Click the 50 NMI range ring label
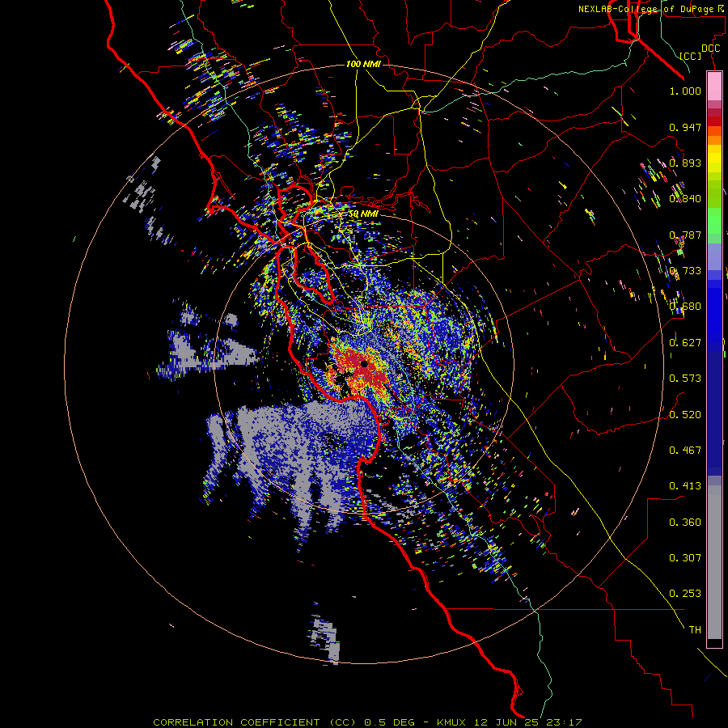Image resolution: width=728 pixels, height=728 pixels. tap(363, 214)
